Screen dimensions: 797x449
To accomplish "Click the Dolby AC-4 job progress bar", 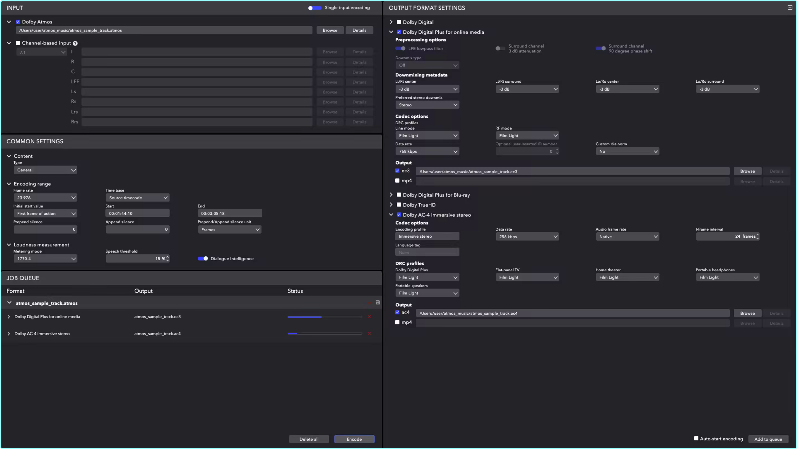I will 325,334.
